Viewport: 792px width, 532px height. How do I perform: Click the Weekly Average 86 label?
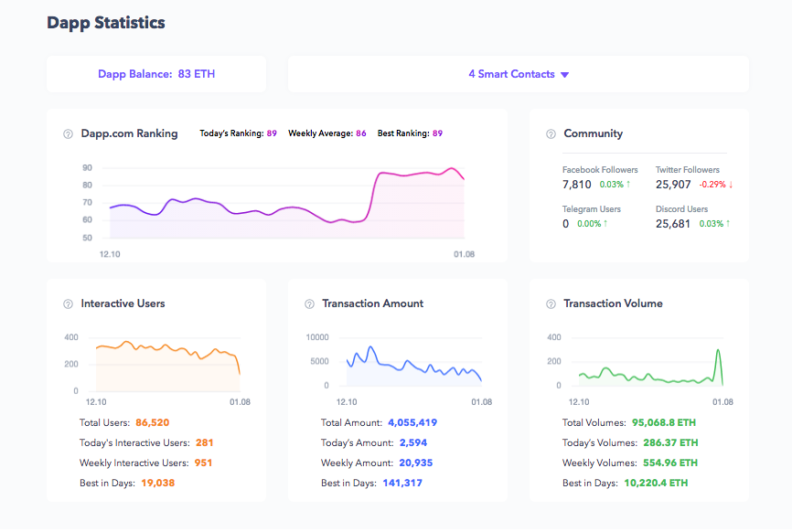[x=326, y=133]
